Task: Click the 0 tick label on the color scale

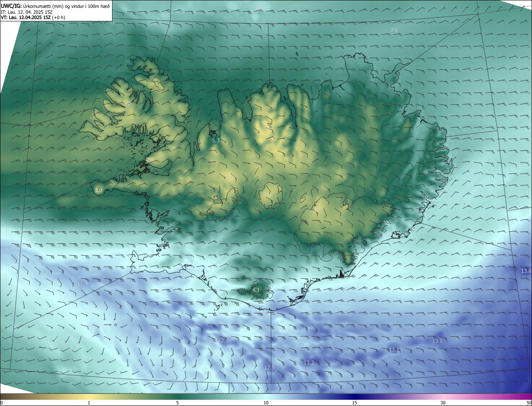Action: [2, 403]
